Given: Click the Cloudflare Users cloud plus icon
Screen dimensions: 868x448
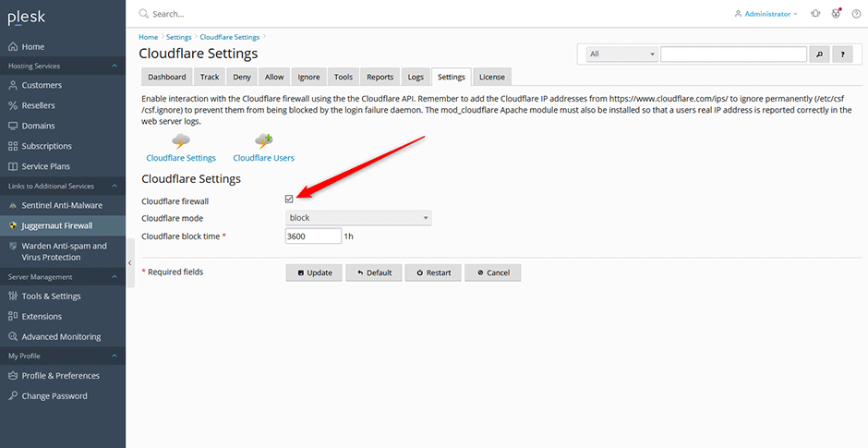Looking at the screenshot, I should pos(263,141).
